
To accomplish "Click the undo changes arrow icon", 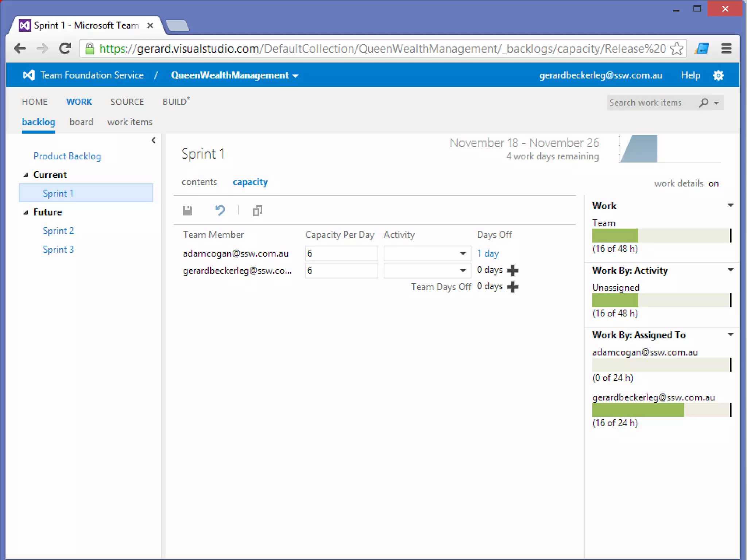I will click(x=220, y=211).
